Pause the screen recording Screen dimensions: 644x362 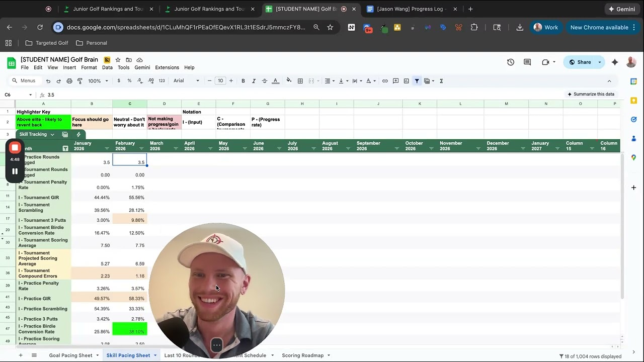pos(15,171)
